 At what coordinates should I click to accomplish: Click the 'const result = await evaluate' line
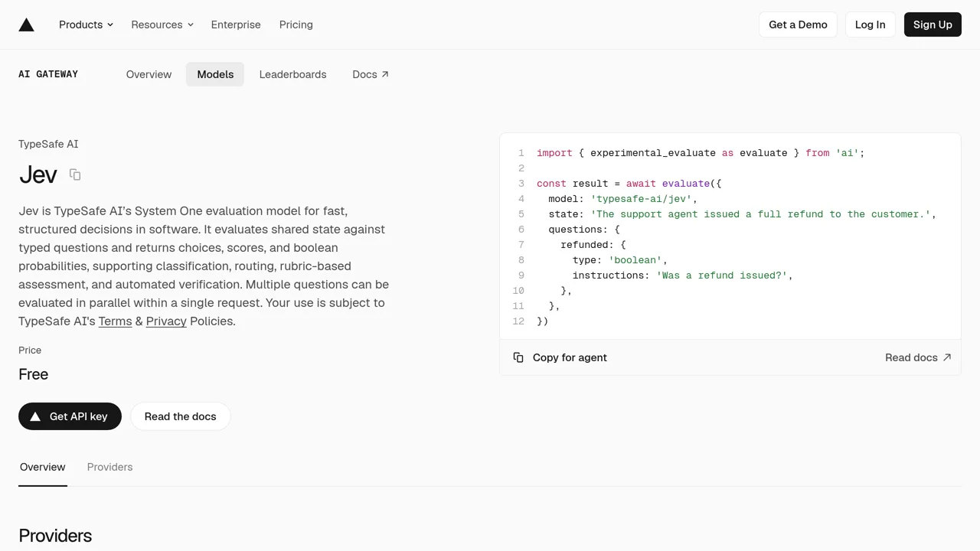click(629, 184)
